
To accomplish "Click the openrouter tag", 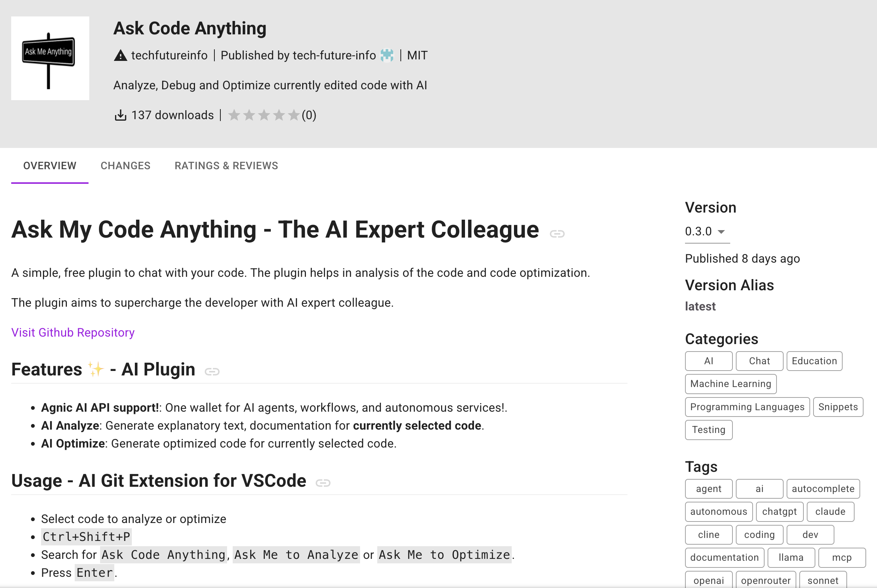I will (x=766, y=581).
